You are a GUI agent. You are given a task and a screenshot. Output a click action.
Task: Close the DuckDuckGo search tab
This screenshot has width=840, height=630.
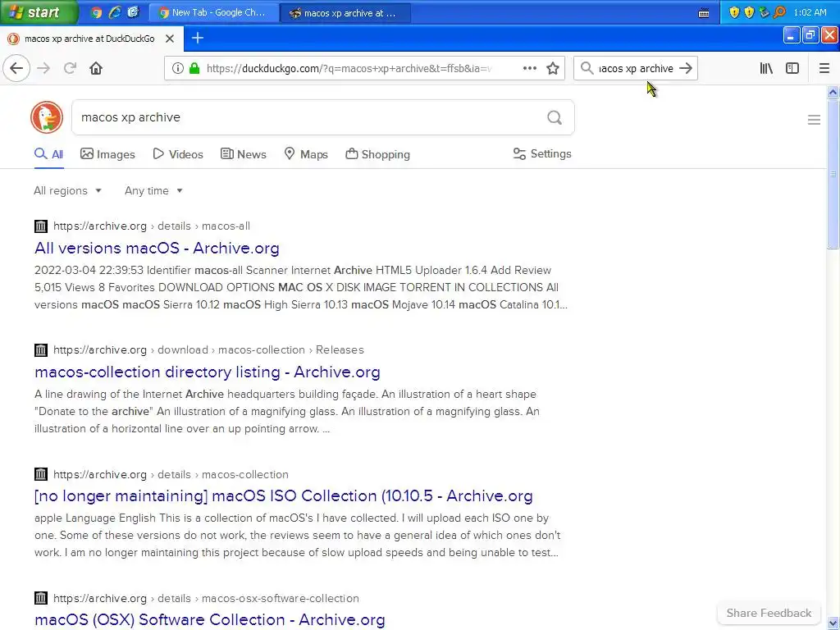[169, 39]
